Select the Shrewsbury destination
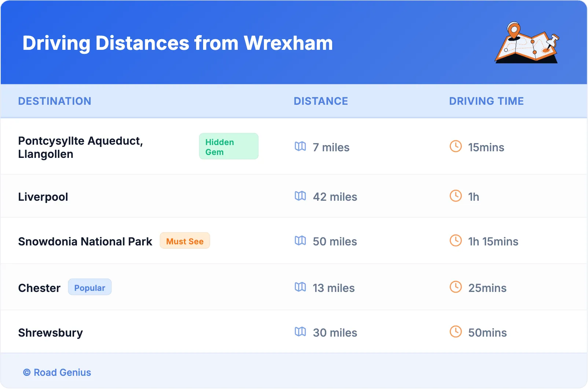 [51, 333]
